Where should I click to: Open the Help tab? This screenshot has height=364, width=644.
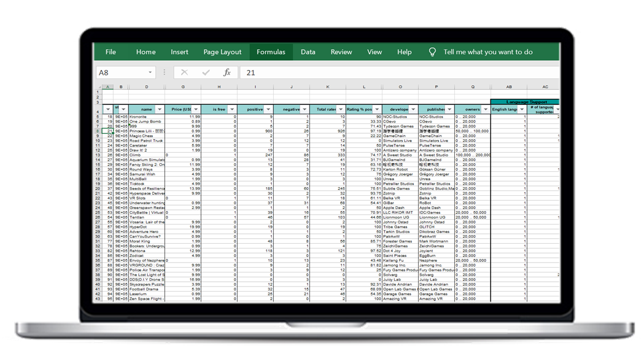pyautogui.click(x=404, y=52)
